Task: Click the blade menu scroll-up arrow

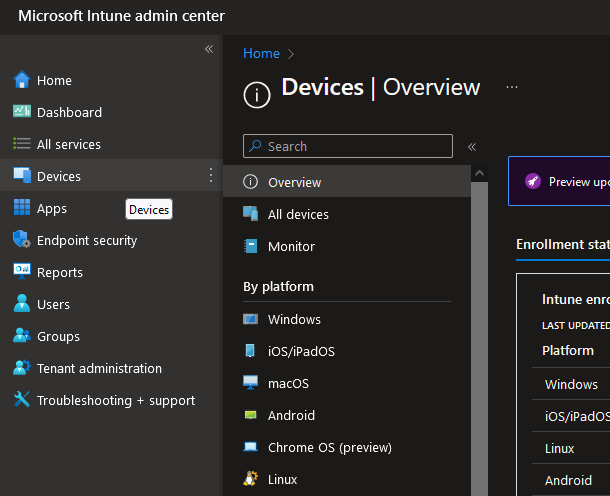Action: tap(479, 173)
